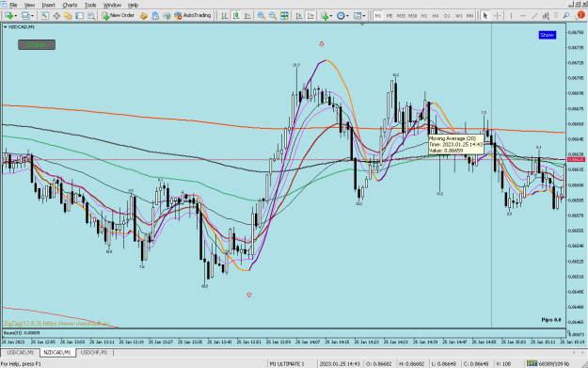Screen dimensions: 588x368
Task: Open the Insert menu
Action: 48,5
